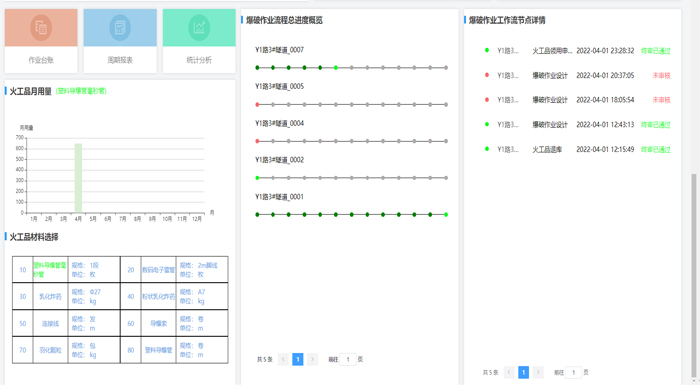Click the Y1路3#隧道_0004 progress title
This screenshot has height=385, width=700.
click(x=279, y=123)
